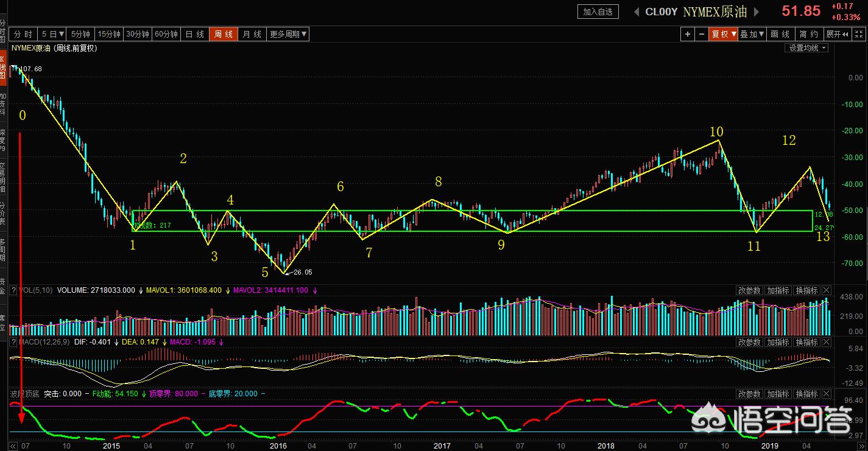Click the 展开 expand panel button
This screenshot has width=868, height=451.
pyautogui.click(x=839, y=35)
